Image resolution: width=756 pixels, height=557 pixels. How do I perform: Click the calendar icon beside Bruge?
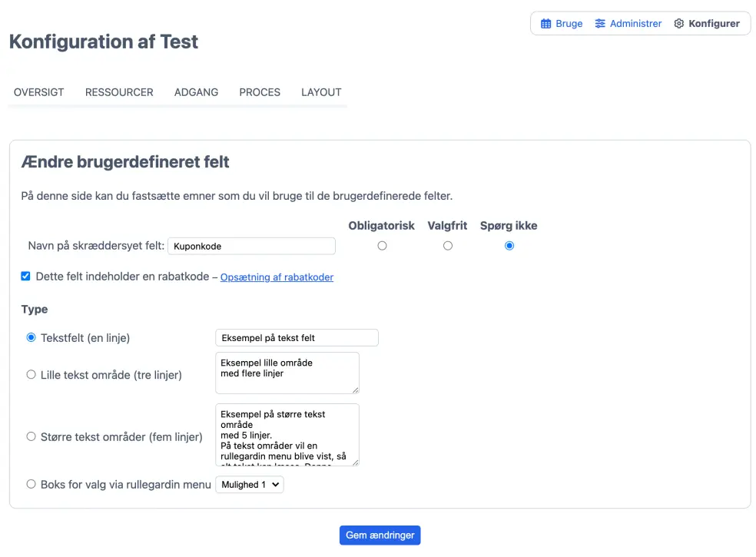click(546, 24)
